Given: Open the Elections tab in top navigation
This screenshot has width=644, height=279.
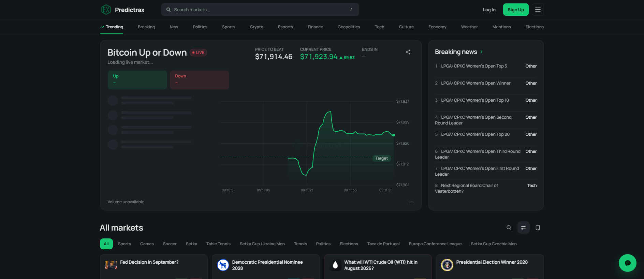Looking at the screenshot, I should [535, 27].
